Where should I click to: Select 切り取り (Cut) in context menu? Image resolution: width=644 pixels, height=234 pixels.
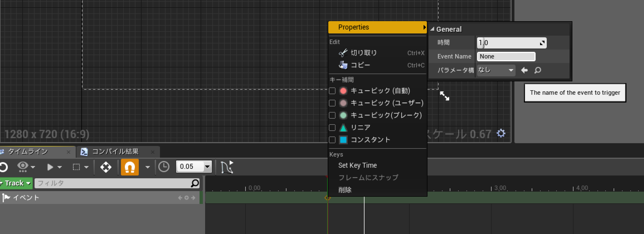(x=377, y=53)
